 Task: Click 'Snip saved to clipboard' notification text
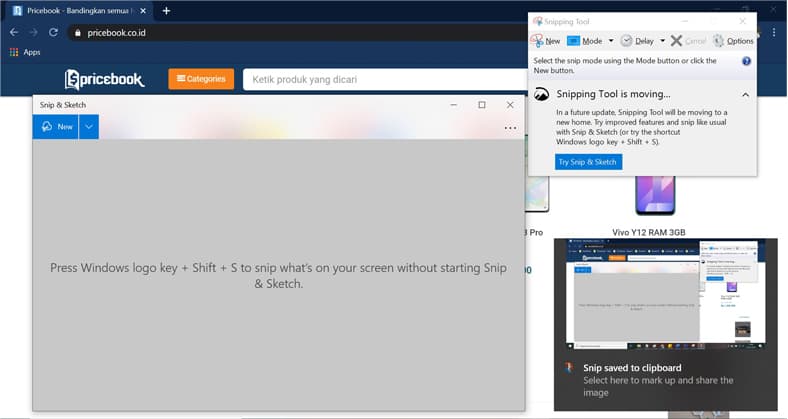pos(632,368)
